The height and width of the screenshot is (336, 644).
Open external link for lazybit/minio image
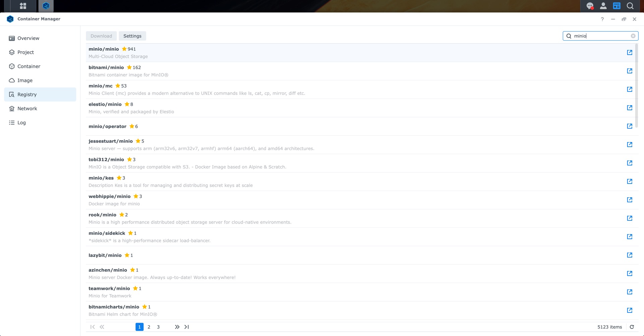(630, 255)
